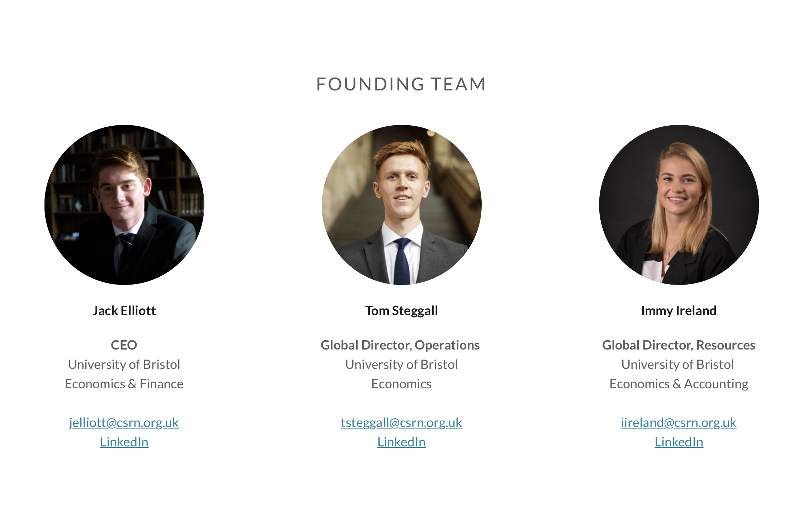Screen dimensions: 812x506
Task: Open the tsteggall@csrn.org.uk email link
Action: coord(401,422)
